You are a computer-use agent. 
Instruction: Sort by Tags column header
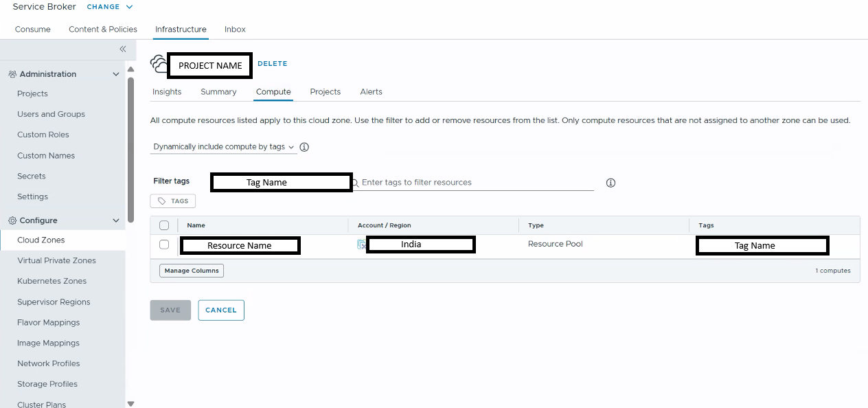click(707, 225)
